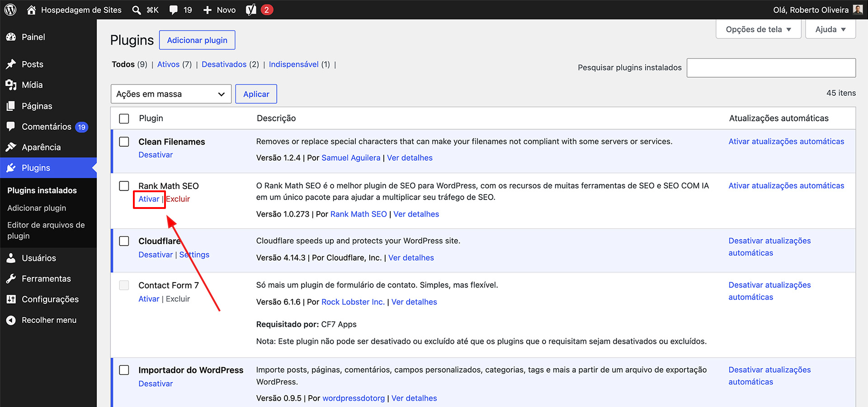Disable auto-updates for Cloudflare
868x407 pixels.
tap(769, 247)
